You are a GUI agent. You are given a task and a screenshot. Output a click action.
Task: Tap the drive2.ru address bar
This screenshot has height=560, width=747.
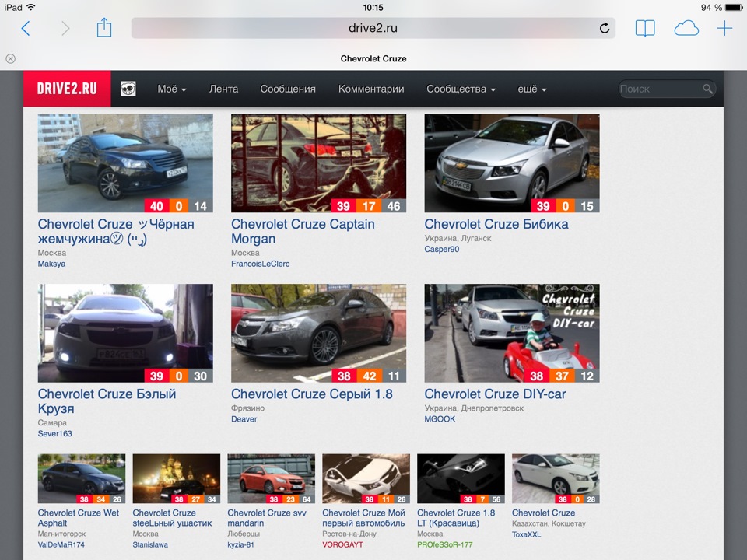point(373,28)
